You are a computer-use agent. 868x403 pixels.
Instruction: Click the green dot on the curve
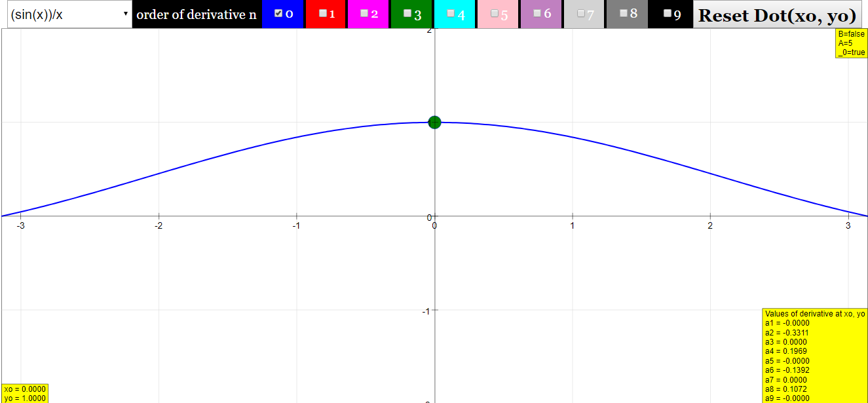click(434, 122)
